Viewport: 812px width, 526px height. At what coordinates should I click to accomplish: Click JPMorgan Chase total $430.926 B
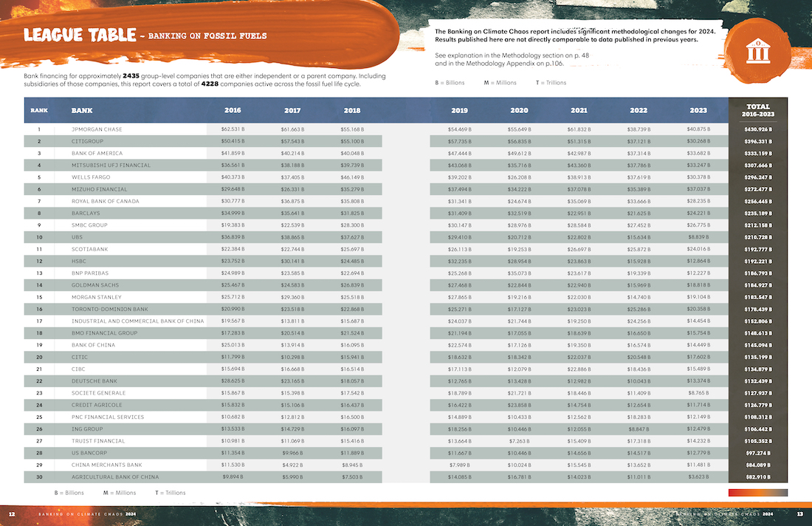tap(758, 129)
